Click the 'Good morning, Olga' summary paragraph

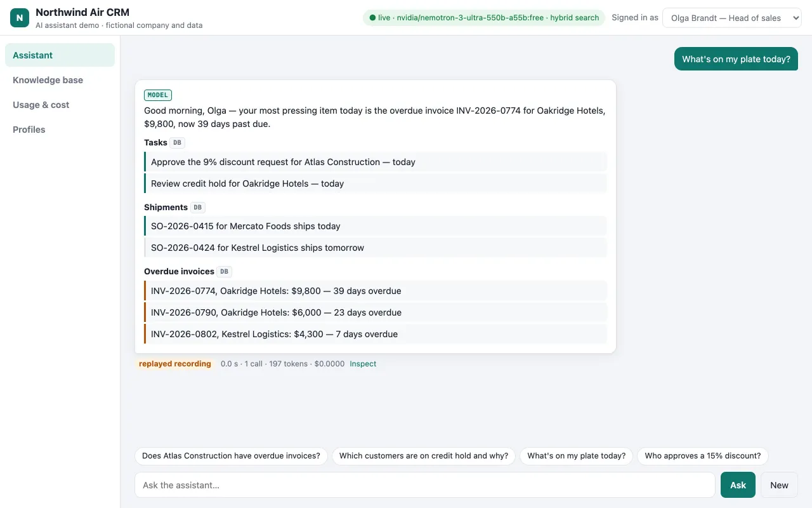coord(375,117)
